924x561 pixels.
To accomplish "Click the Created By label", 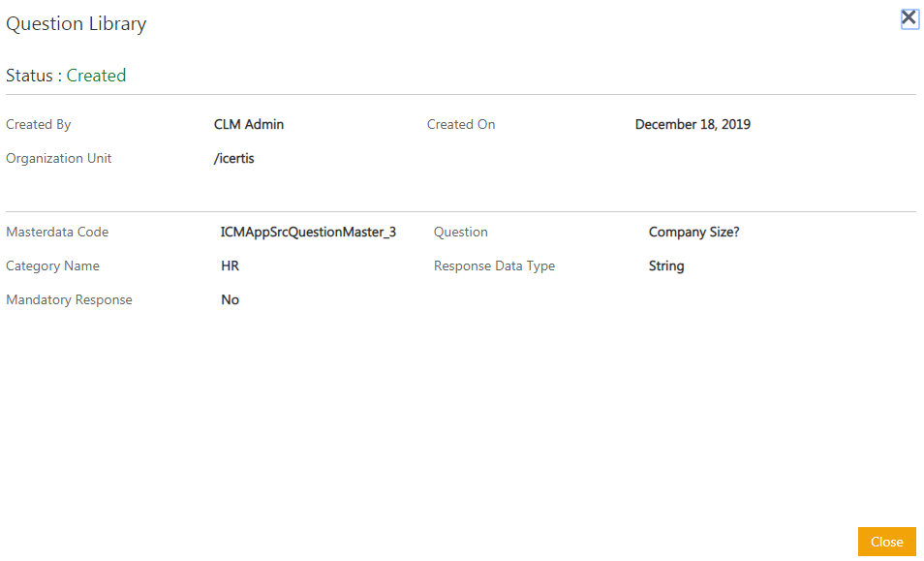I will 39,125.
